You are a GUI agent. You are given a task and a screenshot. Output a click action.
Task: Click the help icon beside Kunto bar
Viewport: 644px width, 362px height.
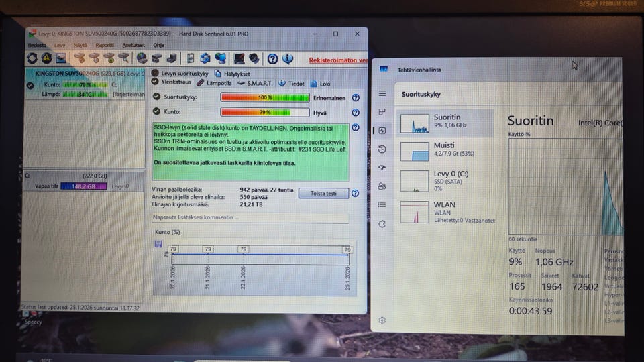point(356,112)
